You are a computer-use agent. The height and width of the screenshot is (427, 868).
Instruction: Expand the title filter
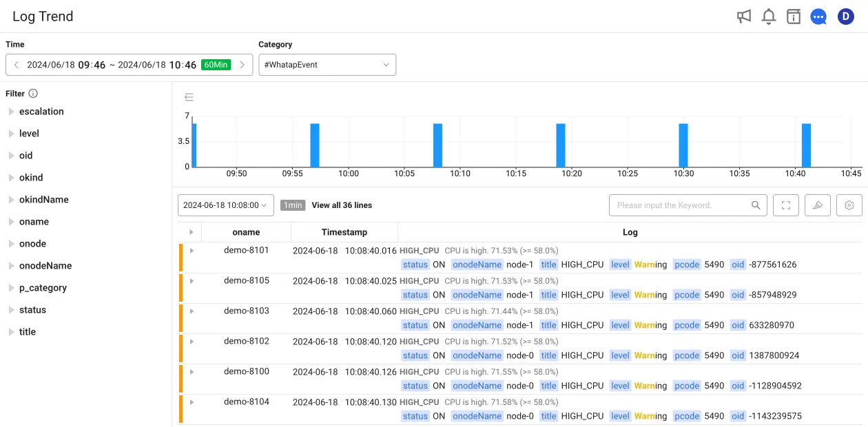(11, 332)
